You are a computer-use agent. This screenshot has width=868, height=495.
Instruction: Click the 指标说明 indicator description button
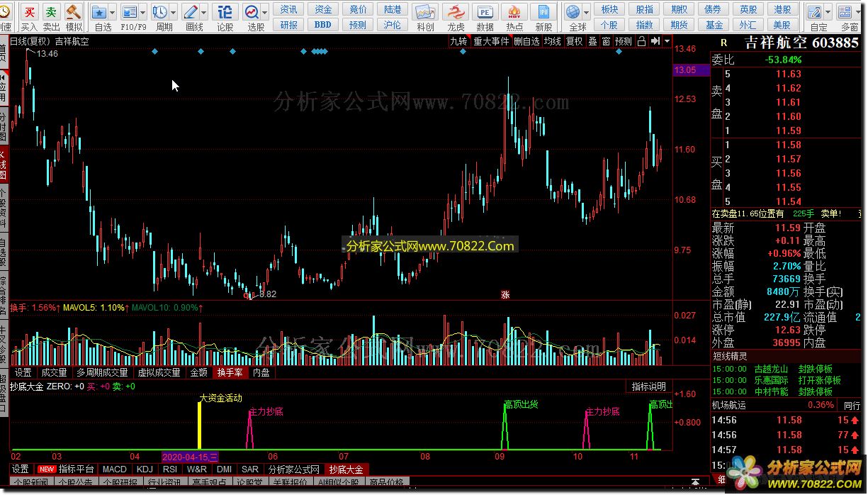tap(648, 386)
